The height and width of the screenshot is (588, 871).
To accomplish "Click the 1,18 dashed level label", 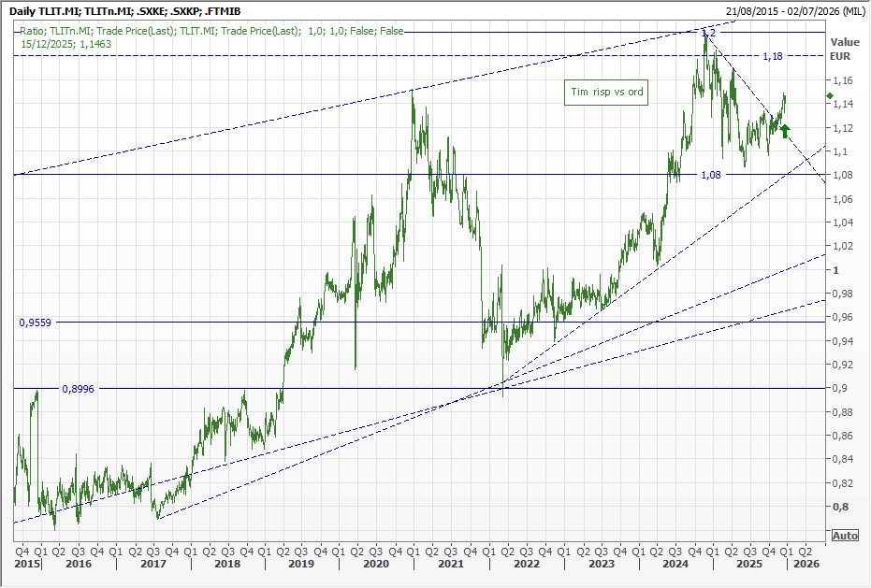I will pos(772,57).
